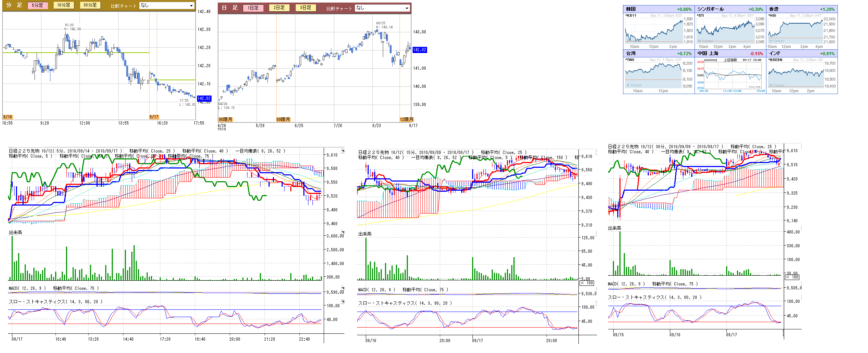The height and width of the screenshot is (353, 868).
Task: Click the 5-minute stochastics panel collapse arrow
Action: 343,302
